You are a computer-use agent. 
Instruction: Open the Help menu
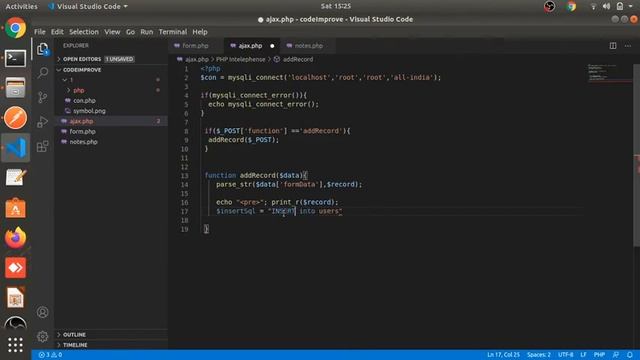coord(200,32)
